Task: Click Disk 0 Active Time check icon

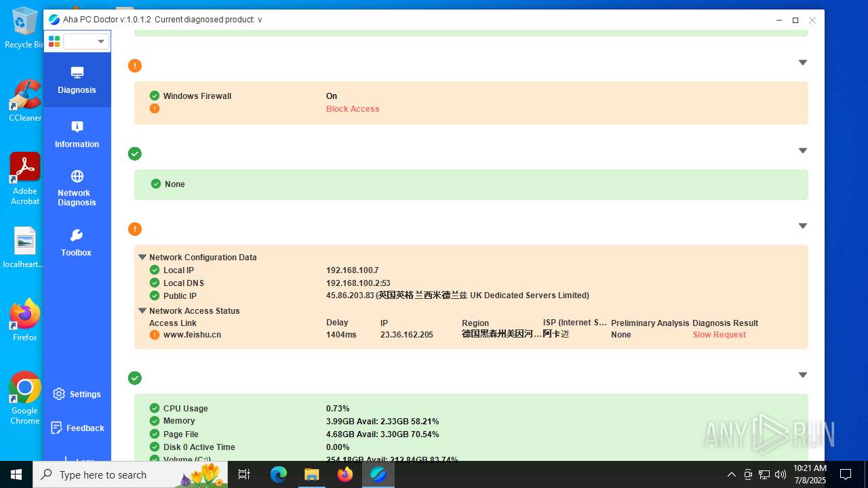Action: [155, 447]
